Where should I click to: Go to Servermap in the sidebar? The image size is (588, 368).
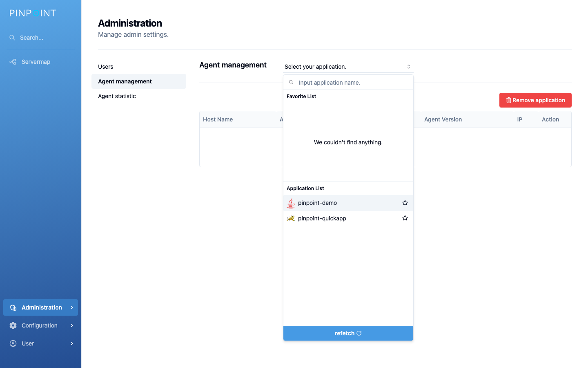[x=40, y=62]
